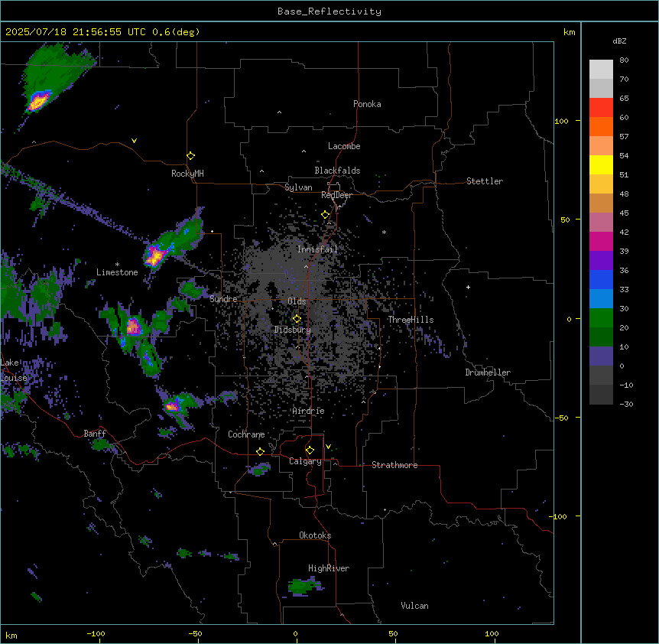
Task: Click the Base_Reflectivity title
Action: click(329, 11)
